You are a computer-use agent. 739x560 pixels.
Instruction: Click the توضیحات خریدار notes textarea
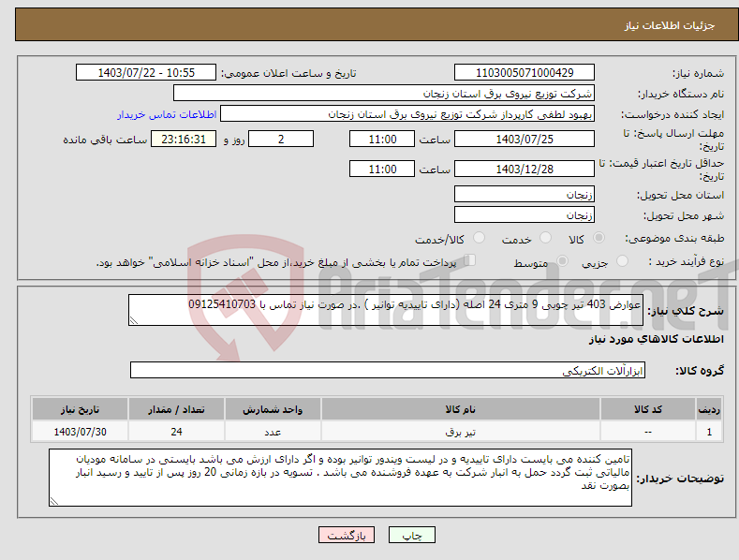point(340,478)
